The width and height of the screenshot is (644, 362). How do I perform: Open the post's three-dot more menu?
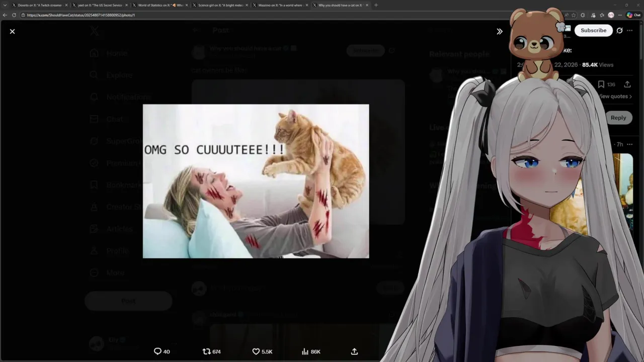[630, 30]
